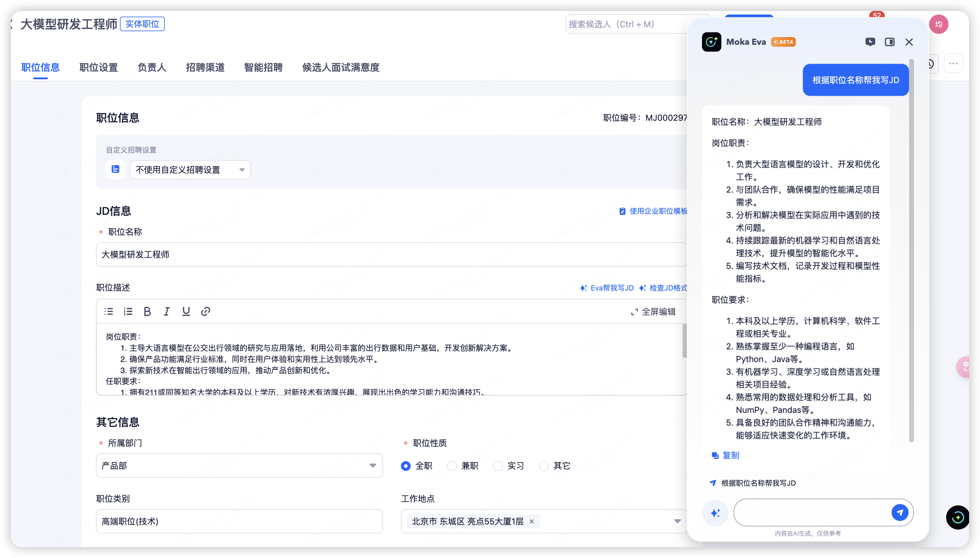The height and width of the screenshot is (558, 980).
Task: Choose 其它 job type option
Action: (x=544, y=466)
